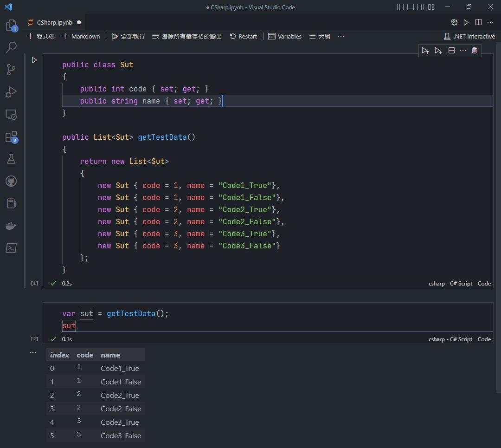Click the run icon in editor title bar
Viewport: 501px width, 448px height.
466,22
